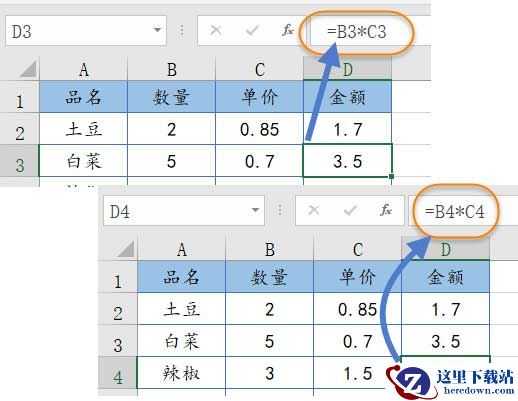Select row 3 header in upper sheet
518x401 pixels.
coord(19,161)
